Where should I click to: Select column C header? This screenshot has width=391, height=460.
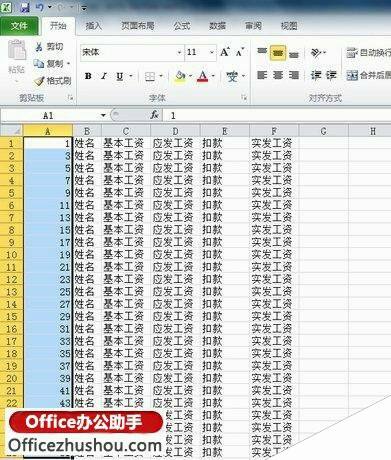126,131
